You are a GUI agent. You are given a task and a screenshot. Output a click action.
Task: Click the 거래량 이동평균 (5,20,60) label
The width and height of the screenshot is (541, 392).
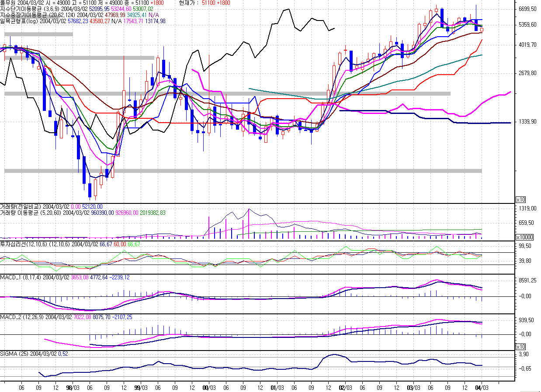click(x=31, y=213)
